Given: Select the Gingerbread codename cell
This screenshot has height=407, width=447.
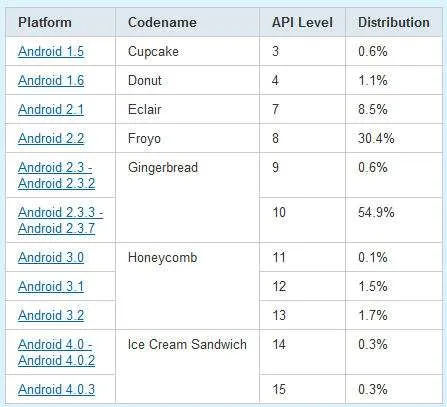Looking at the screenshot, I should pyautogui.click(x=187, y=198).
